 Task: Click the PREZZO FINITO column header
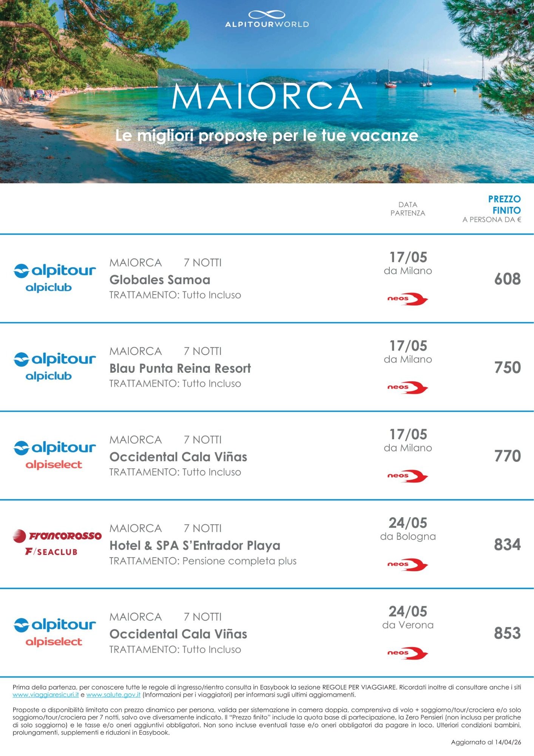[x=504, y=204]
